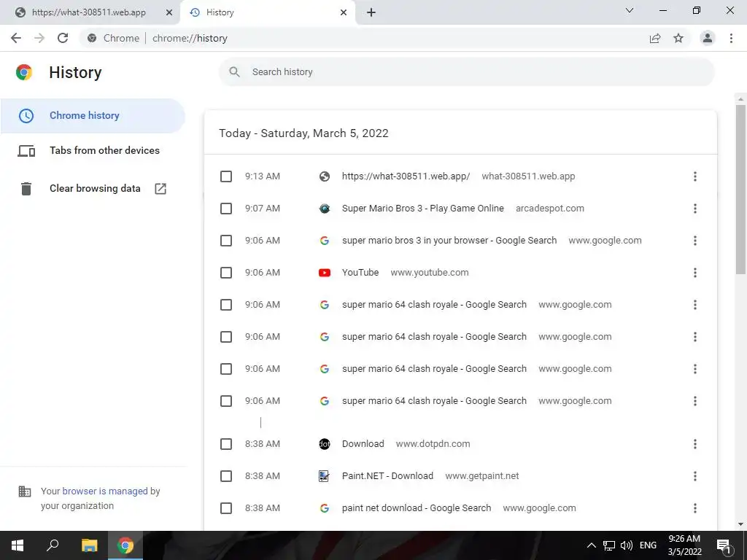Open more actions for super mario bros 3 search

695,241
